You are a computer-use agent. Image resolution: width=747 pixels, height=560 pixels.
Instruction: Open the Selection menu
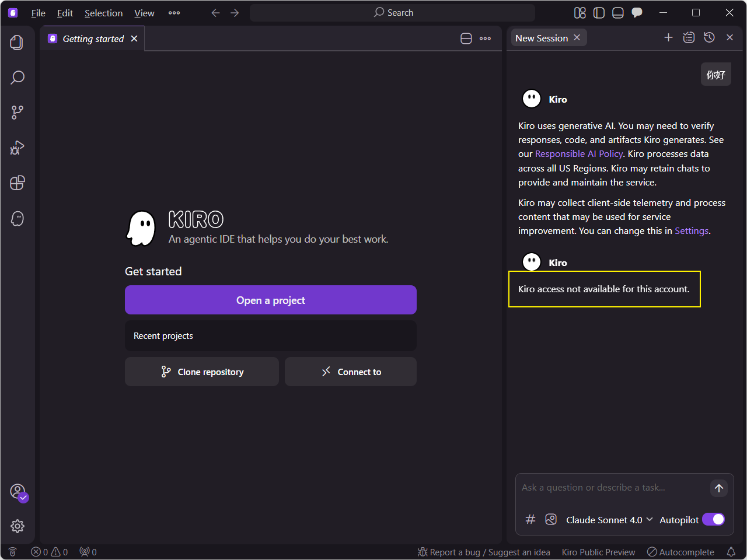point(103,13)
